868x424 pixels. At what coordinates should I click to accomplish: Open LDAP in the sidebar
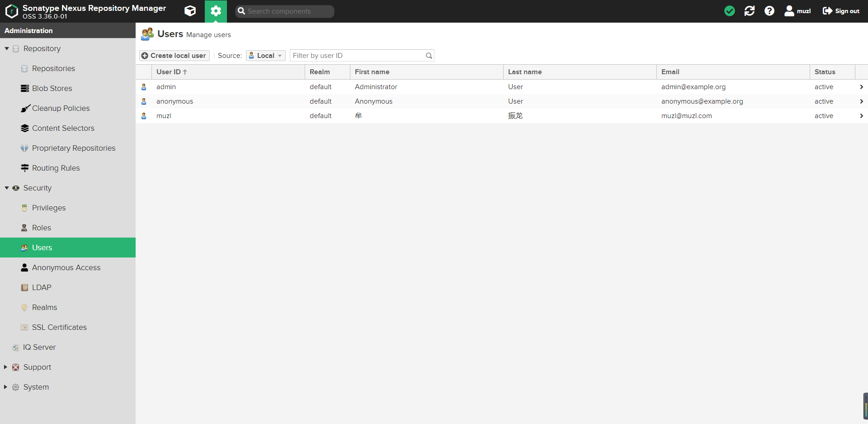[68, 287]
